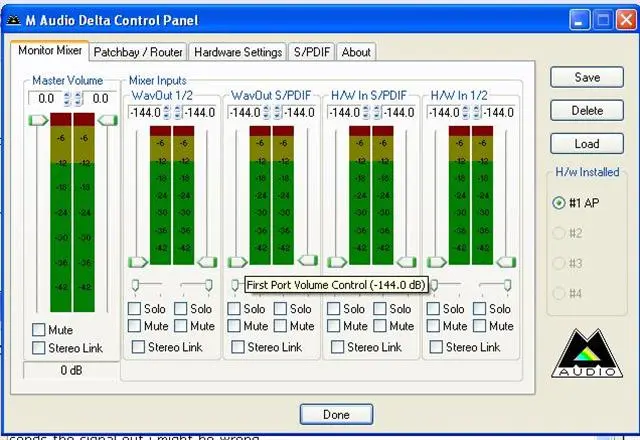This screenshot has height=440, width=640.
Task: Enable Stereo Link for Master Volume
Action: coord(39,348)
